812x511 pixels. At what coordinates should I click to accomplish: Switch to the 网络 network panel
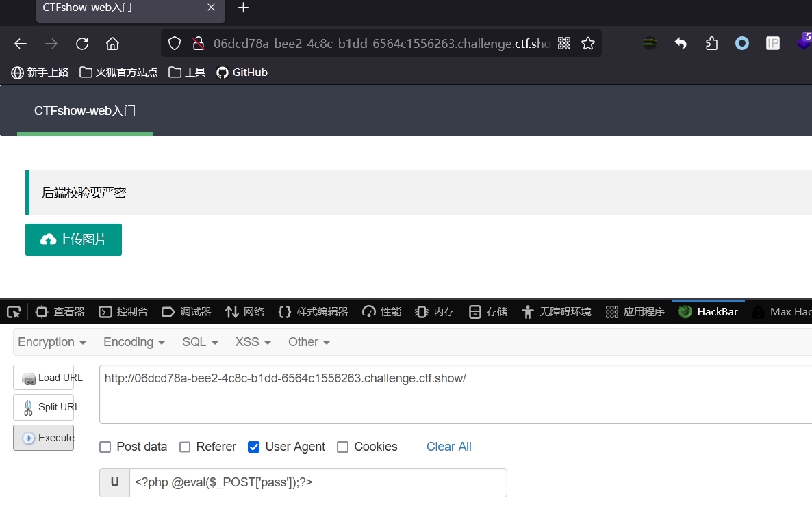(244, 312)
